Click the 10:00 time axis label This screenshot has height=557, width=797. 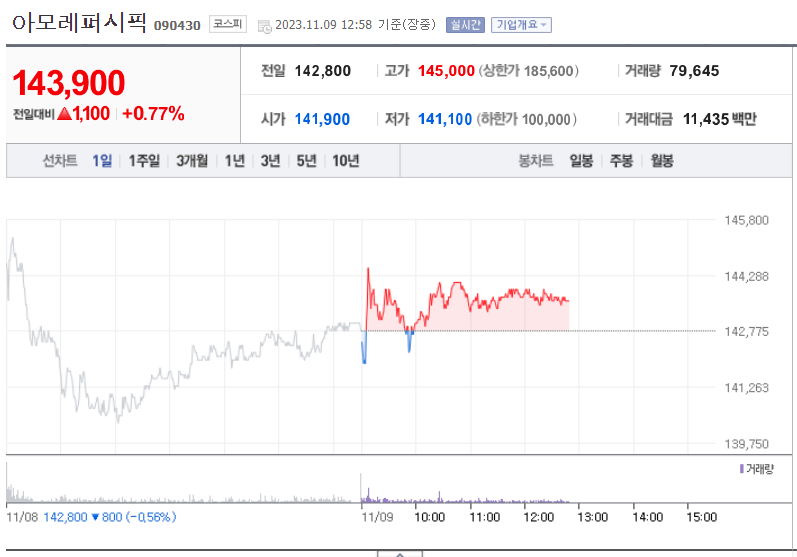click(x=430, y=517)
